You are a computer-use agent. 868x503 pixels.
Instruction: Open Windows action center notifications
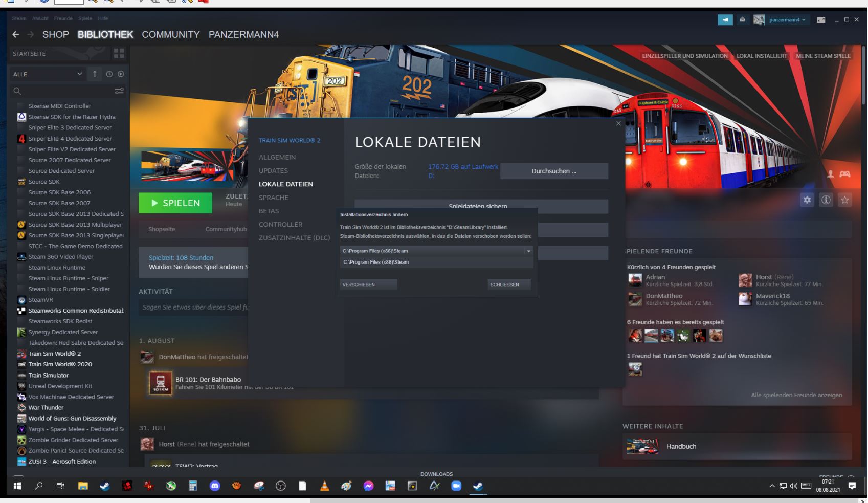[x=852, y=486]
